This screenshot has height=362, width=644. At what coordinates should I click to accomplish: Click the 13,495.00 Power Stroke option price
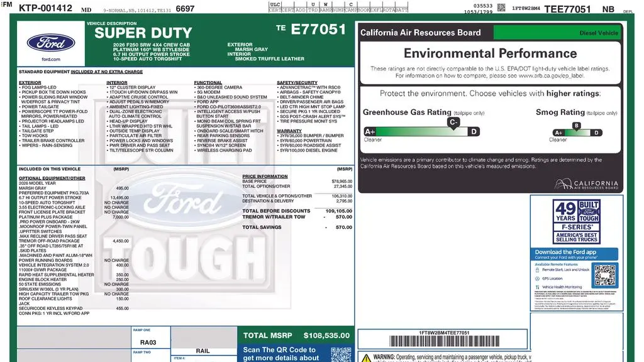119,198
